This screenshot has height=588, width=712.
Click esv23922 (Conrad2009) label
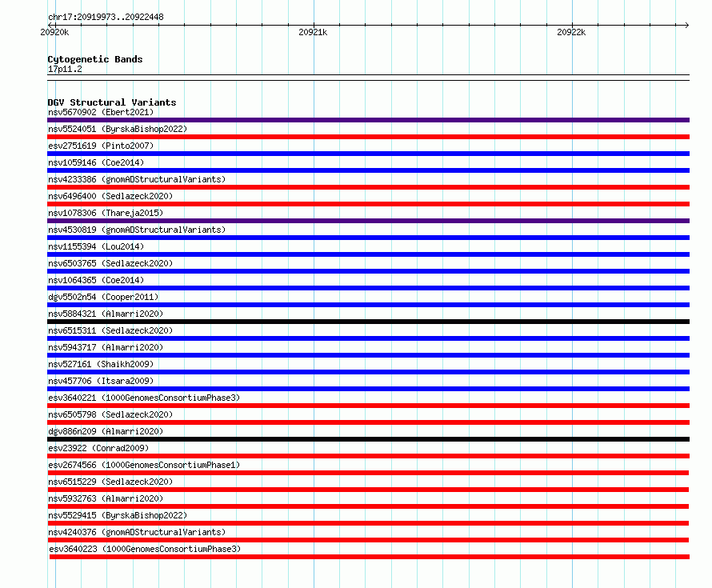(x=98, y=448)
